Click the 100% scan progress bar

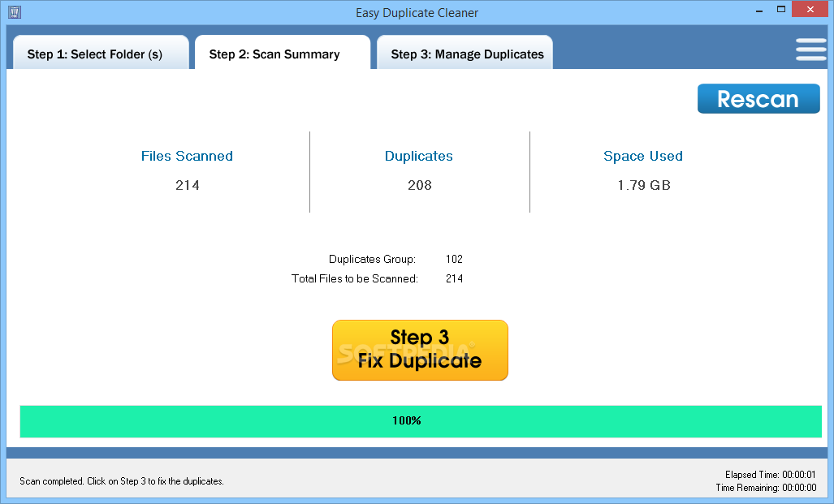click(421, 421)
